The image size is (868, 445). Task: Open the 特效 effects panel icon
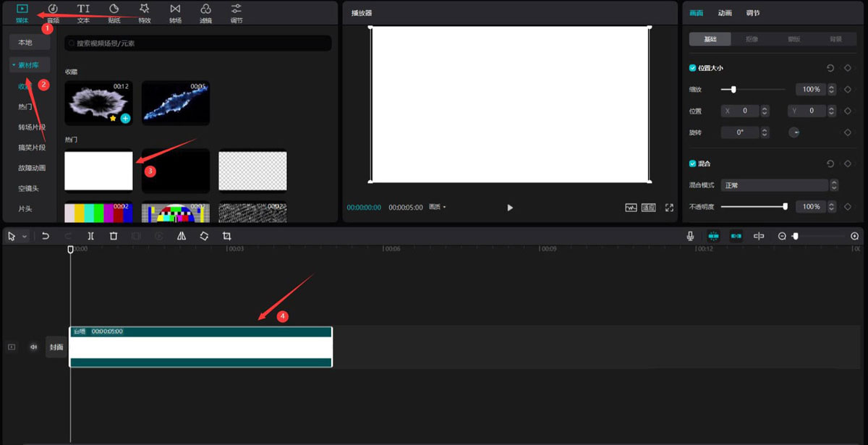click(x=145, y=12)
